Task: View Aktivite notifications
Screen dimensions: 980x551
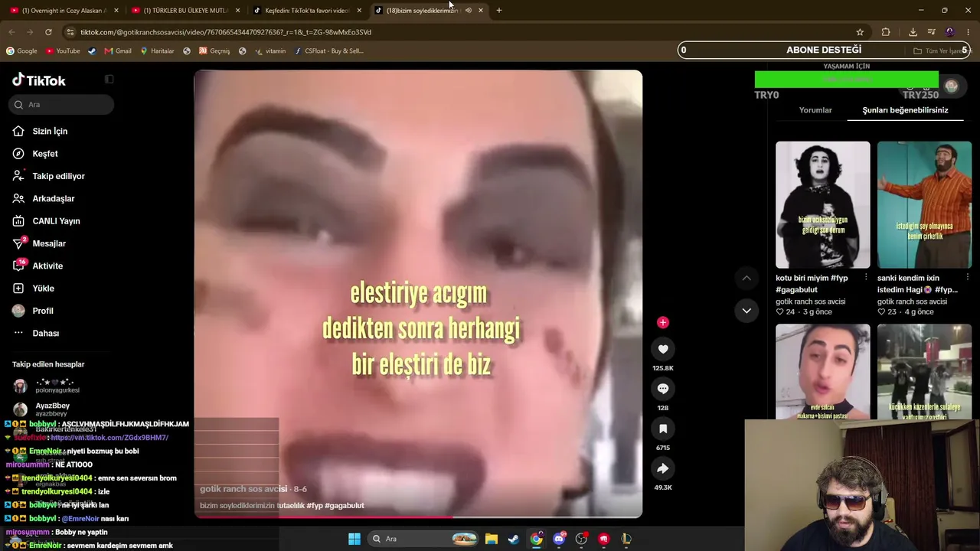Action: point(47,266)
